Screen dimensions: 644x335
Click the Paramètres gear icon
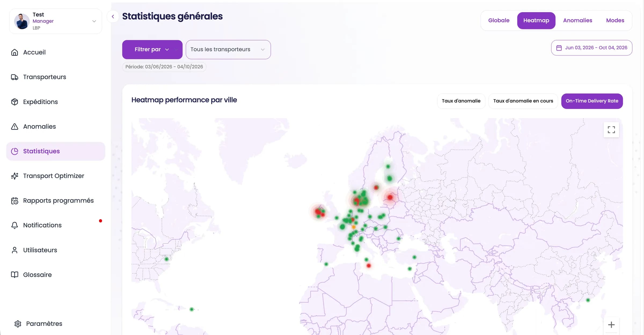[18, 324]
